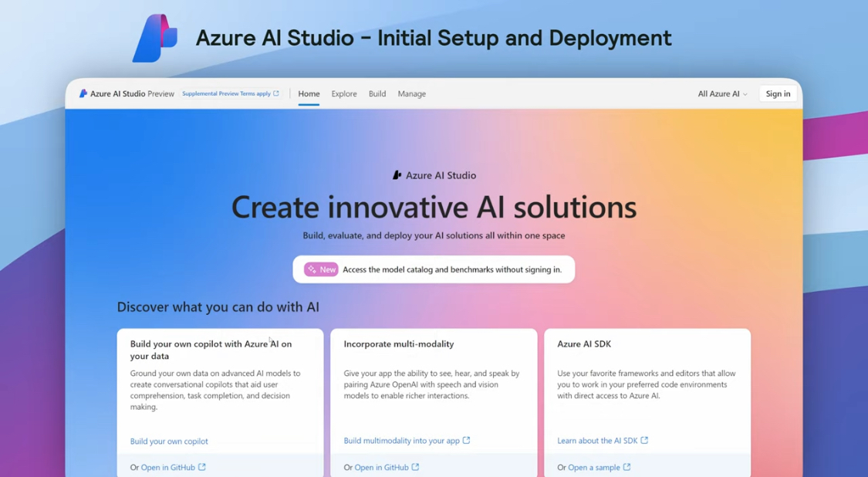
Task: Expand the All Azure AI dropdown
Action: coord(722,93)
